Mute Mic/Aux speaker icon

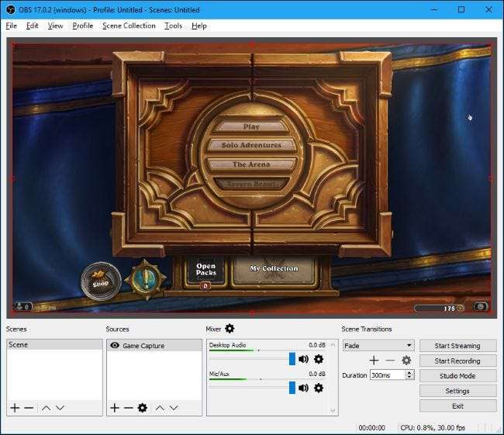304,387
